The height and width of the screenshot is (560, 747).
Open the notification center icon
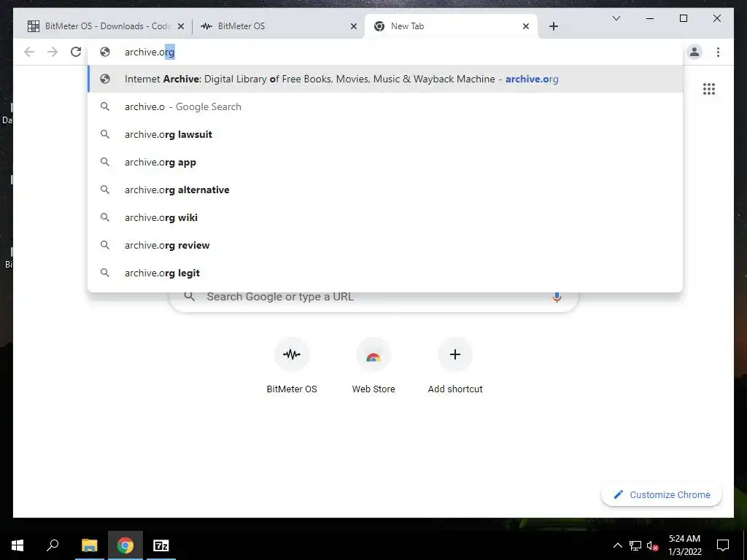pyautogui.click(x=723, y=545)
